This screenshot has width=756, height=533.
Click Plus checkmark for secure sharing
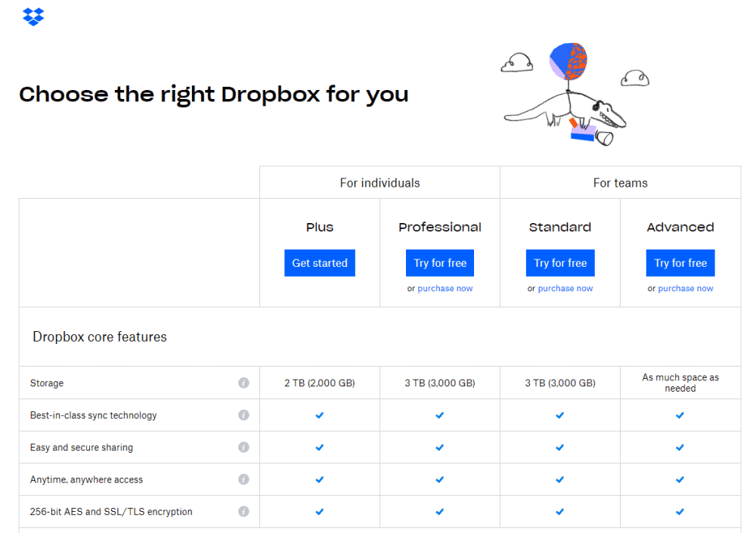pos(320,448)
